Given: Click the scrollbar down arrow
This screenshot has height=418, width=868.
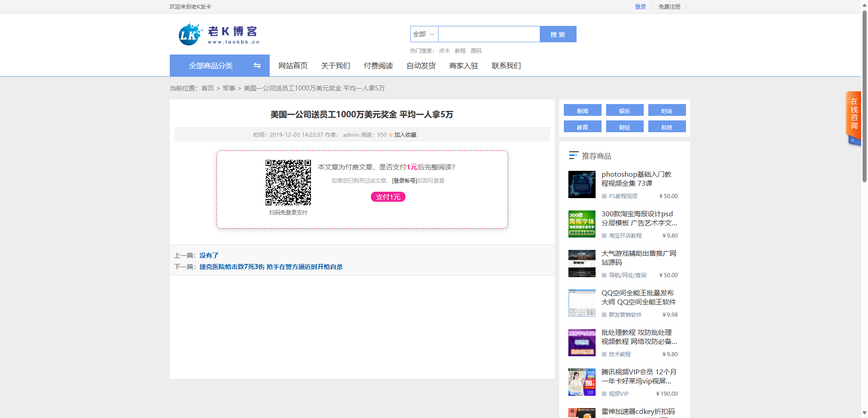Looking at the screenshot, I should point(864,414).
